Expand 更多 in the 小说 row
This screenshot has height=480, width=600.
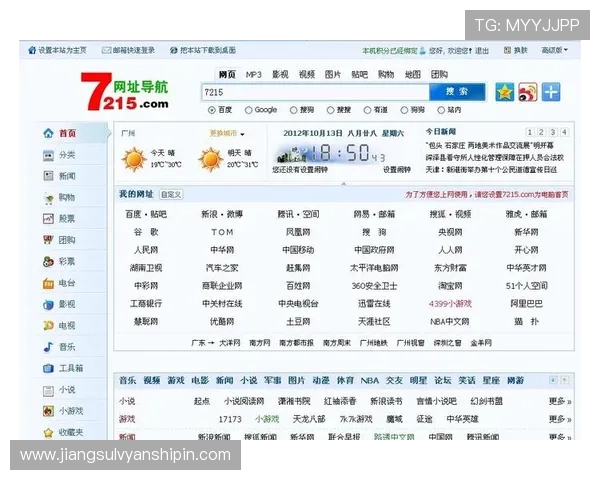tap(560, 401)
